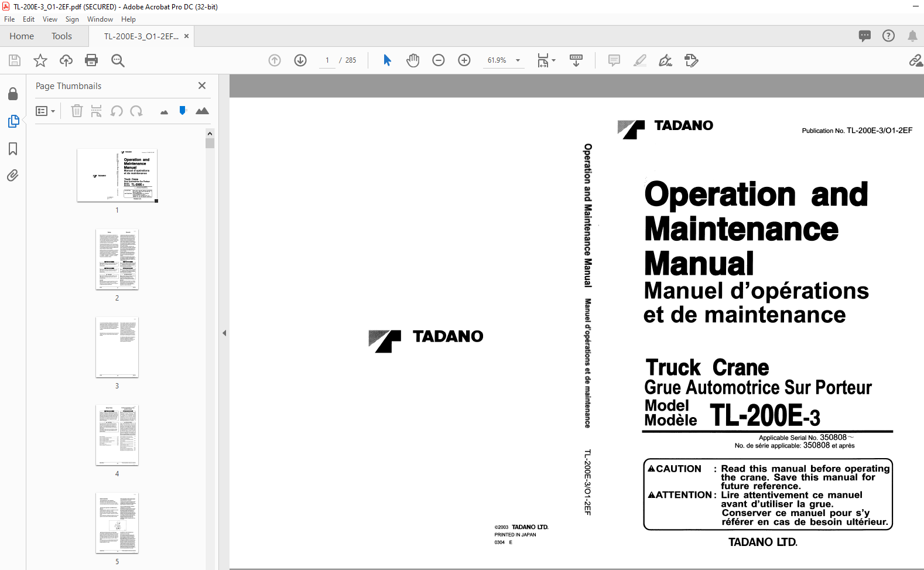The image size is (924, 570).
Task: Open the Window menu
Action: pyautogui.click(x=100, y=19)
